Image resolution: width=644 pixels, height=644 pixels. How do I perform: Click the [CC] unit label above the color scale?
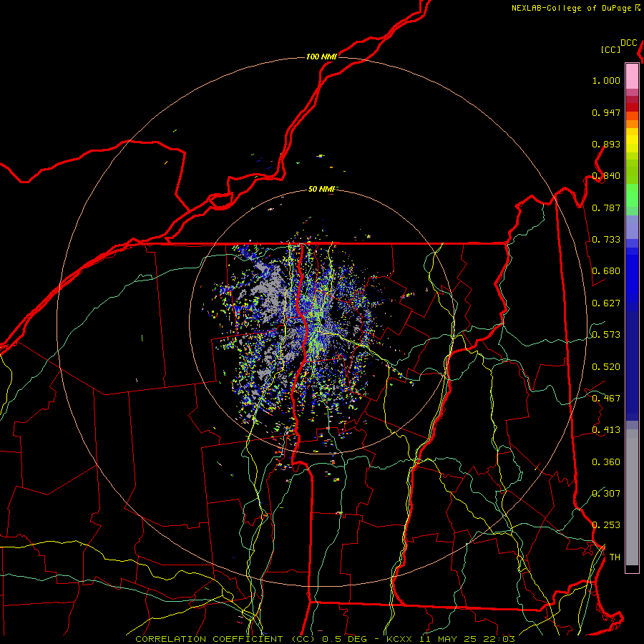click(x=610, y=49)
